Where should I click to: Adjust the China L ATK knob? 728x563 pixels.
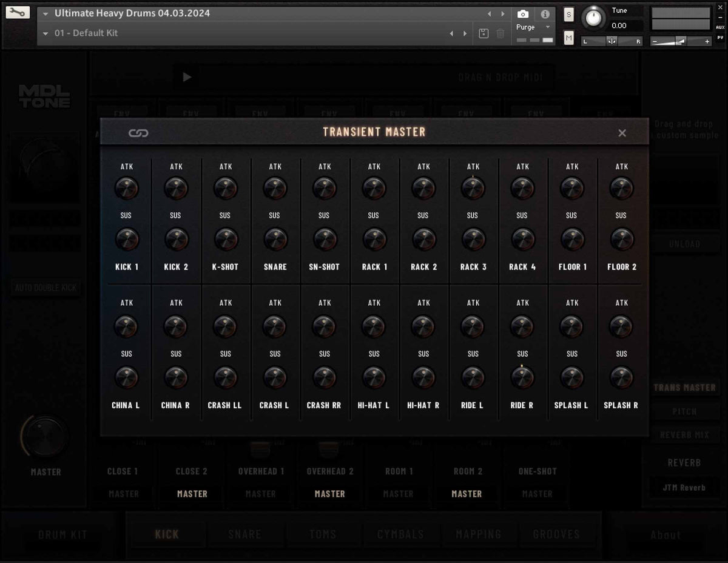[x=126, y=327]
